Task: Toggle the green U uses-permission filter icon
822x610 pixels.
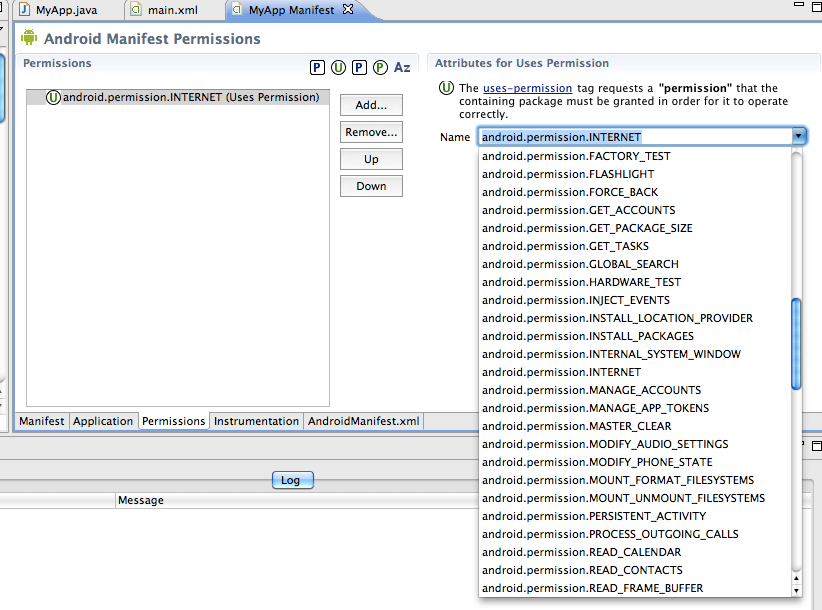Action: (x=338, y=68)
